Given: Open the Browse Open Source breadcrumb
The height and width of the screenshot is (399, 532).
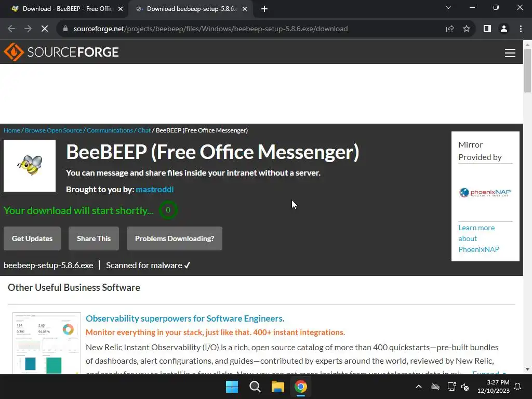Looking at the screenshot, I should coord(54,130).
